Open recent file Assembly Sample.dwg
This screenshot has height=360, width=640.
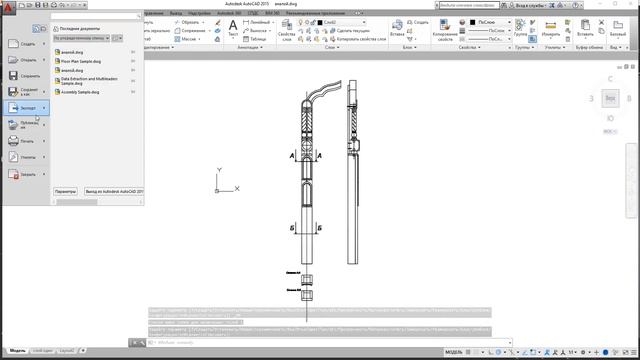pos(80,92)
